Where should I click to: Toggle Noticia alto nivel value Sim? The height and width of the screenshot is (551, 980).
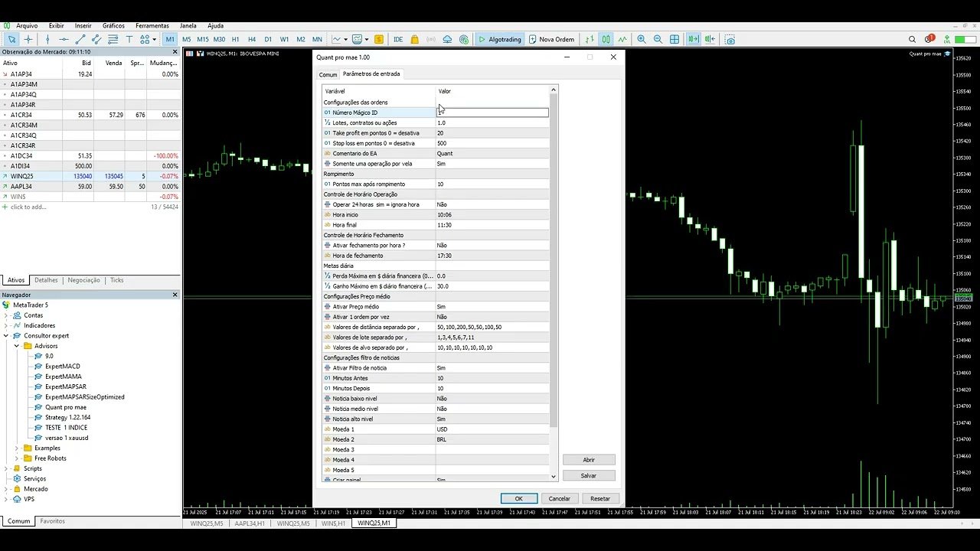coord(492,419)
